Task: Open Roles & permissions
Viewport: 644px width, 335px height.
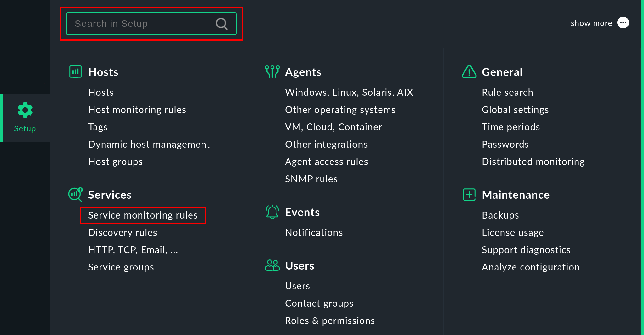Action: point(330,320)
